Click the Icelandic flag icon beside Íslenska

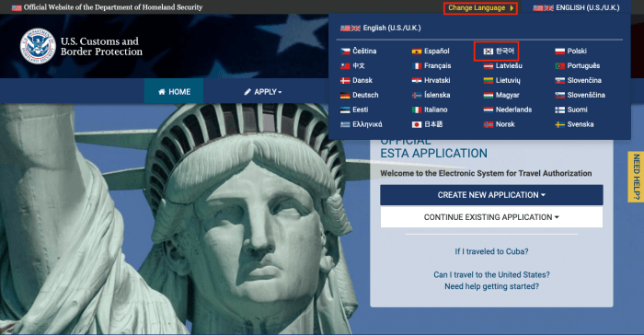point(417,96)
